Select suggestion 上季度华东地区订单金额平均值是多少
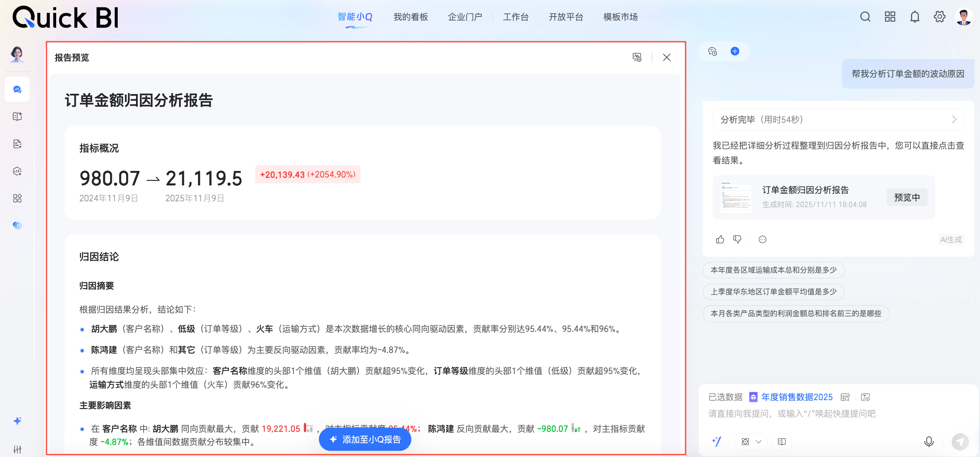This screenshot has width=980, height=457. (773, 292)
